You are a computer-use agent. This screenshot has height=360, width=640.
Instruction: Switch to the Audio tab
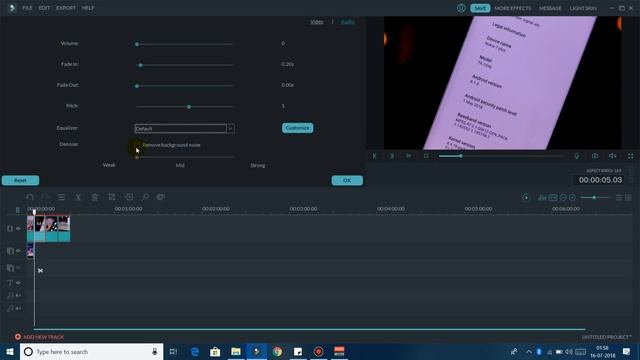[x=348, y=22]
